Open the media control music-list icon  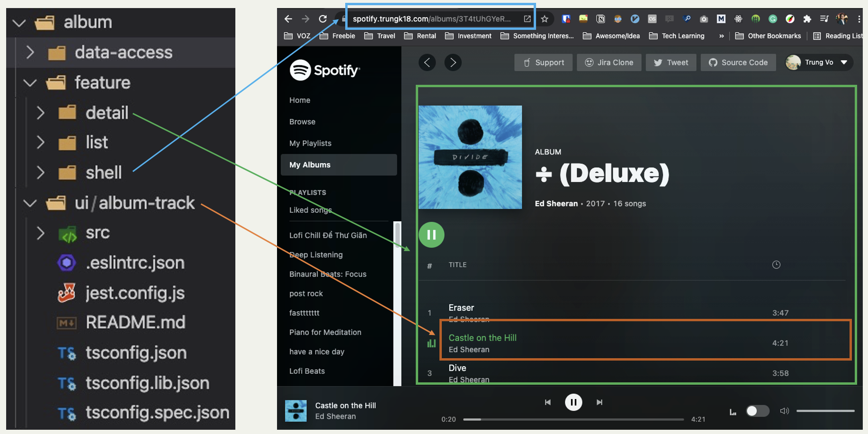[x=824, y=19]
